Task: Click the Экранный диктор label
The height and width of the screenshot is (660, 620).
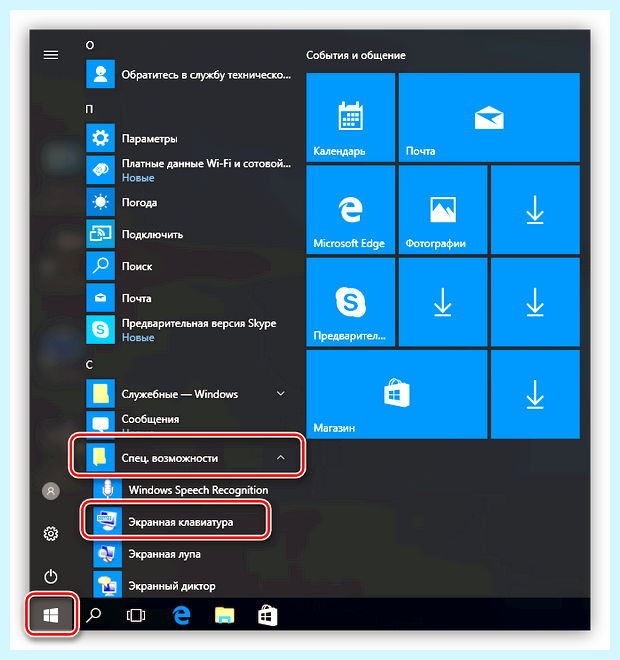Action: (x=172, y=586)
